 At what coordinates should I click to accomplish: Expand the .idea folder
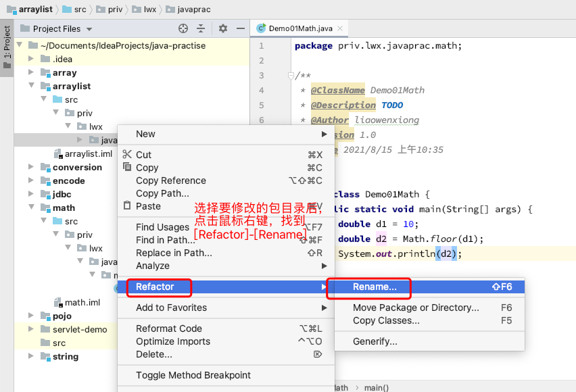pyautogui.click(x=31, y=59)
